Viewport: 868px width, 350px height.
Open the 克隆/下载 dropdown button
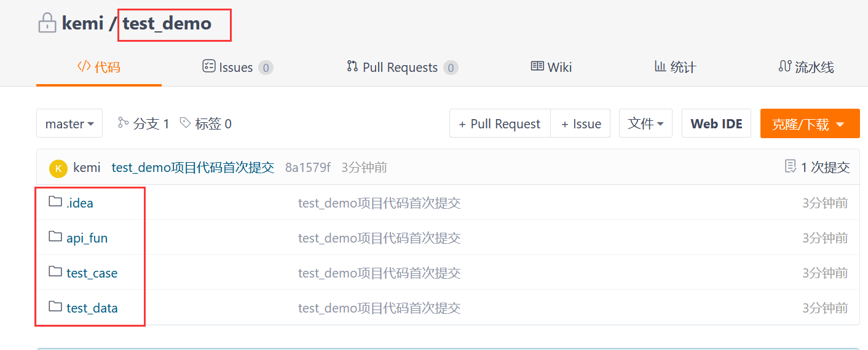[810, 124]
